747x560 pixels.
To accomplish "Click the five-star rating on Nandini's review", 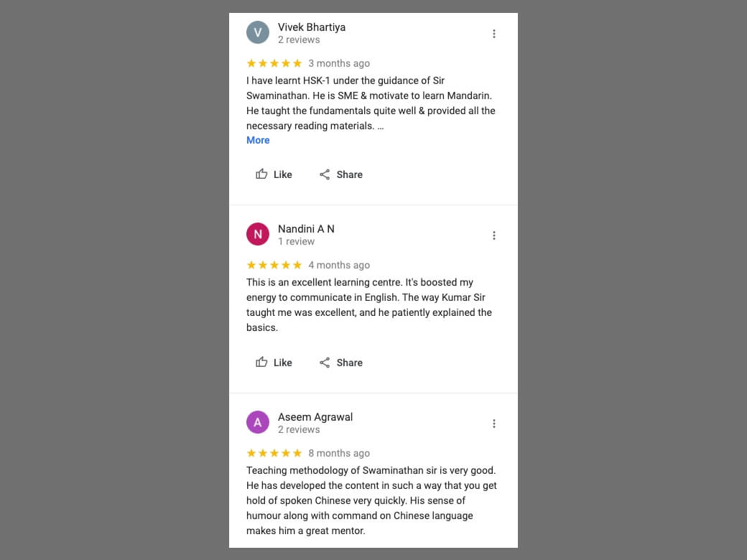I will tap(274, 265).
